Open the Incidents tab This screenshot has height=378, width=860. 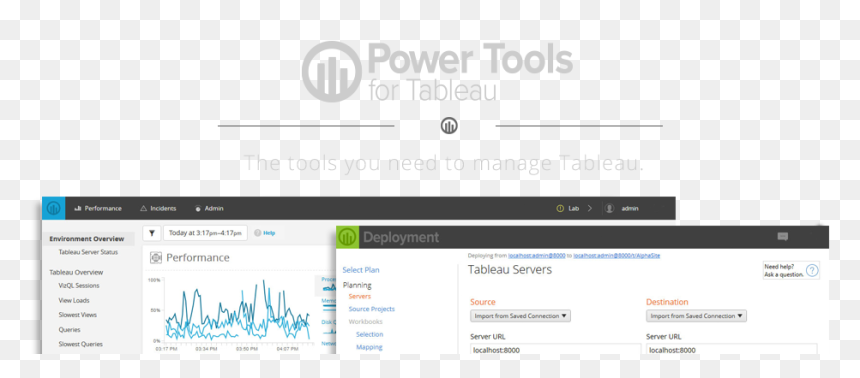[159, 208]
